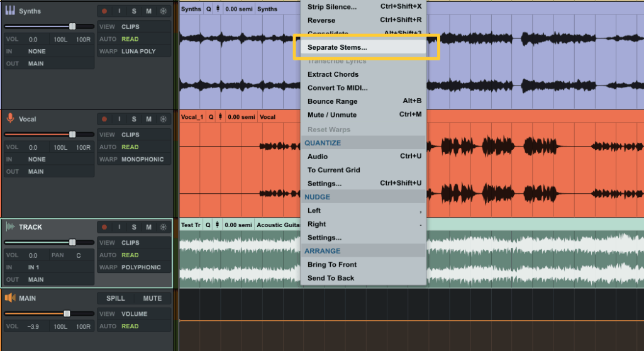Click the Q quantize icon on Test Tr clip

tap(208, 225)
